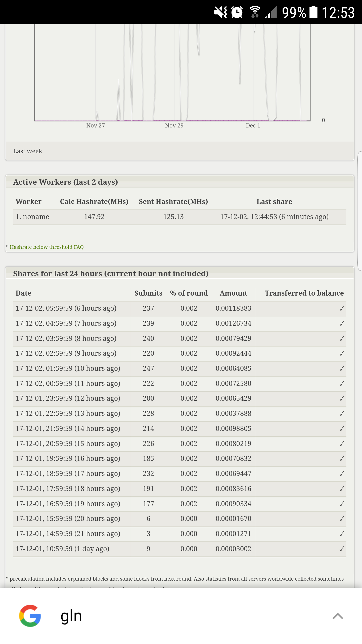
Task: Click checkmark for the 02:59:59 row
Action: tap(341, 354)
